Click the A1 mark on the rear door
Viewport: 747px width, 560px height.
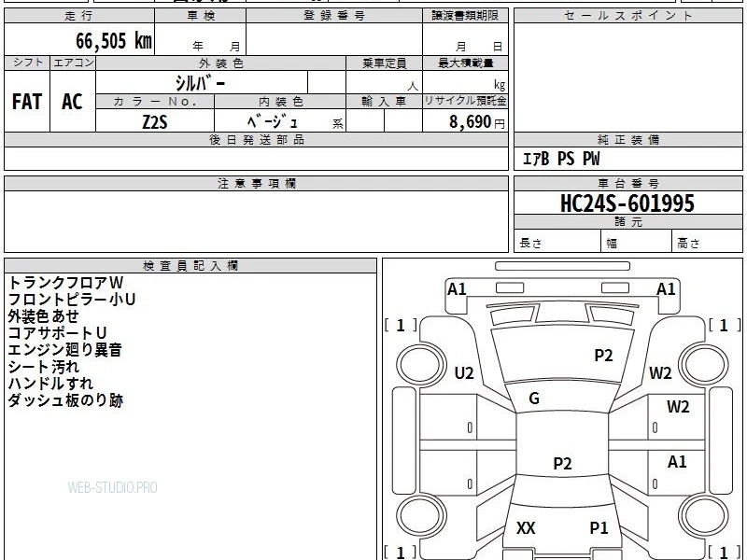(x=677, y=461)
